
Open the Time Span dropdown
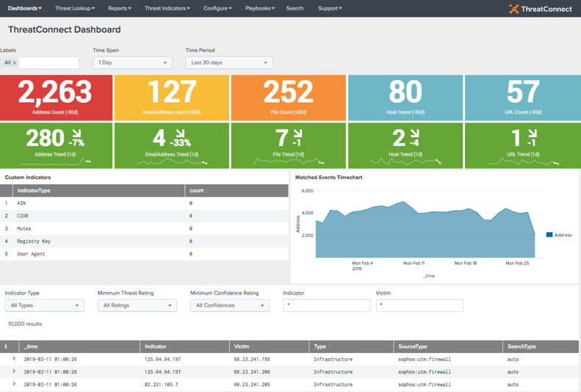[x=132, y=62]
